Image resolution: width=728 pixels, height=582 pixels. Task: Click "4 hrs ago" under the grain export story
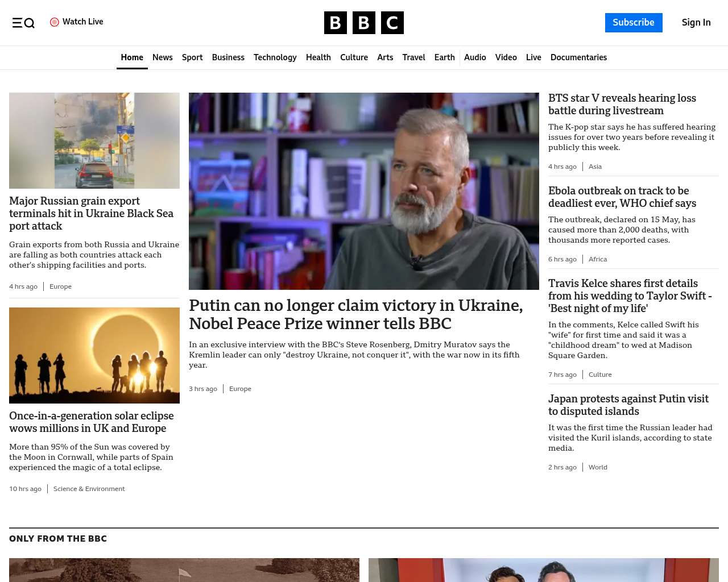pyautogui.click(x=23, y=286)
